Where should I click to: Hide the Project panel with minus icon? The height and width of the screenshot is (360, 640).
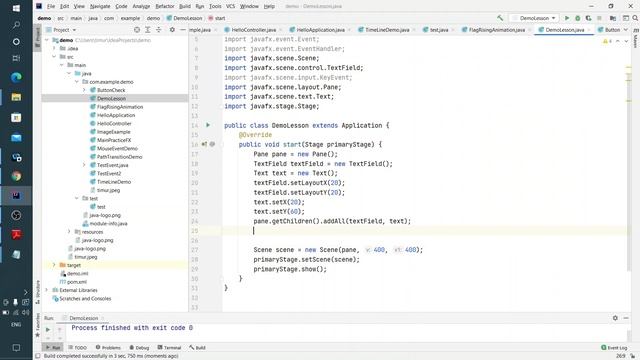183,30
